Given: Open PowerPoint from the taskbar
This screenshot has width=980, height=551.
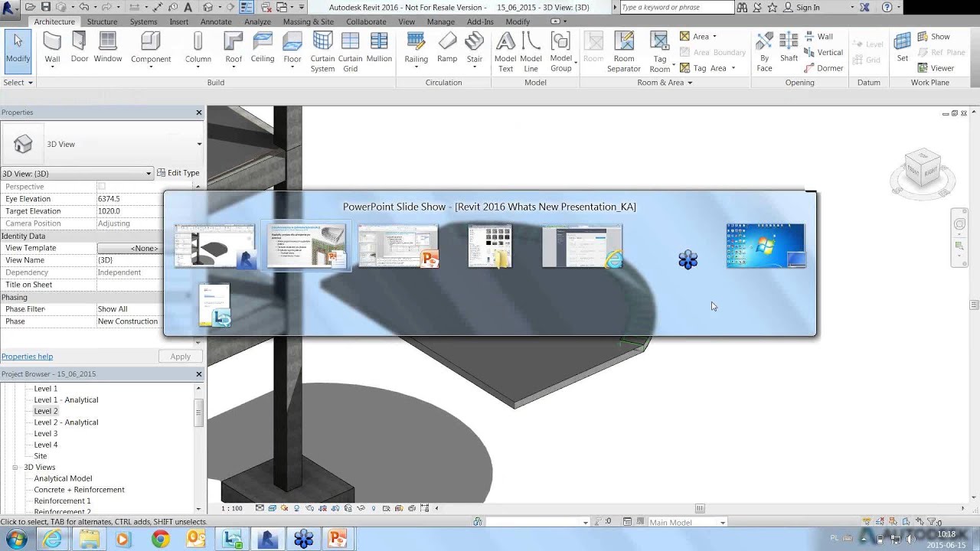Looking at the screenshot, I should click(338, 539).
